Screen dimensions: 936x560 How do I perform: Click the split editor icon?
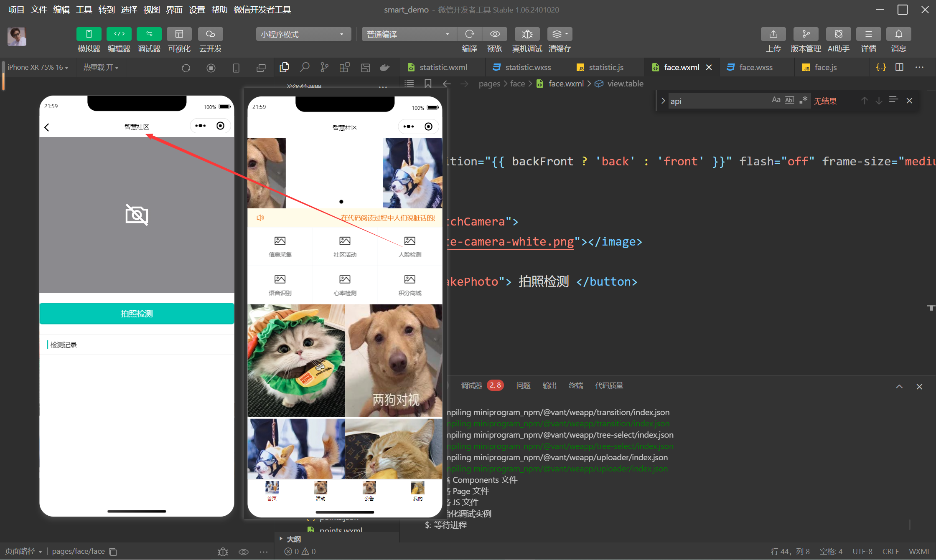click(899, 67)
